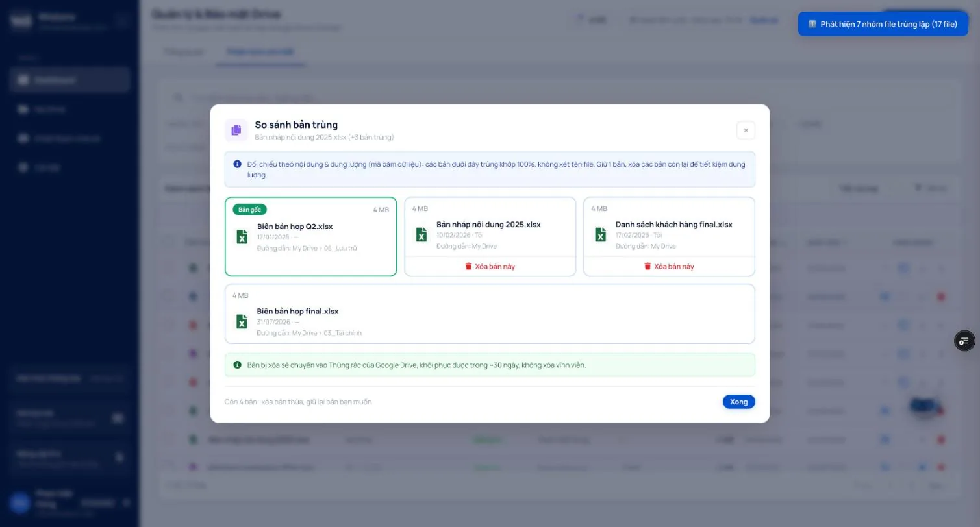Click the date "31/07/2026"

[x=273, y=322]
